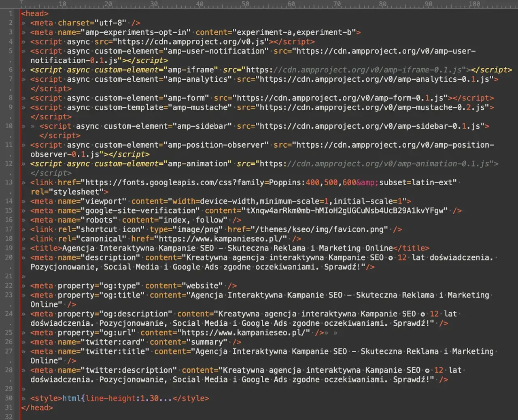Screen dimensions: 518x420
Task: Click the fold chevron beside the og:type meta line
Action: [x=24, y=285]
